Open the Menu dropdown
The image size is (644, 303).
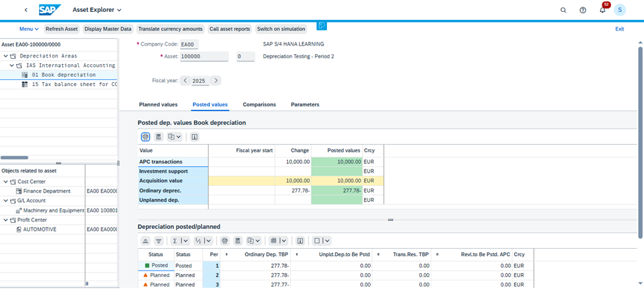tap(29, 29)
